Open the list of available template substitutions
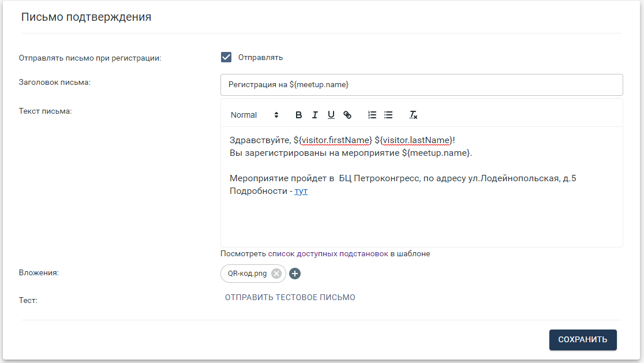The width and height of the screenshot is (644, 363). [x=325, y=253]
